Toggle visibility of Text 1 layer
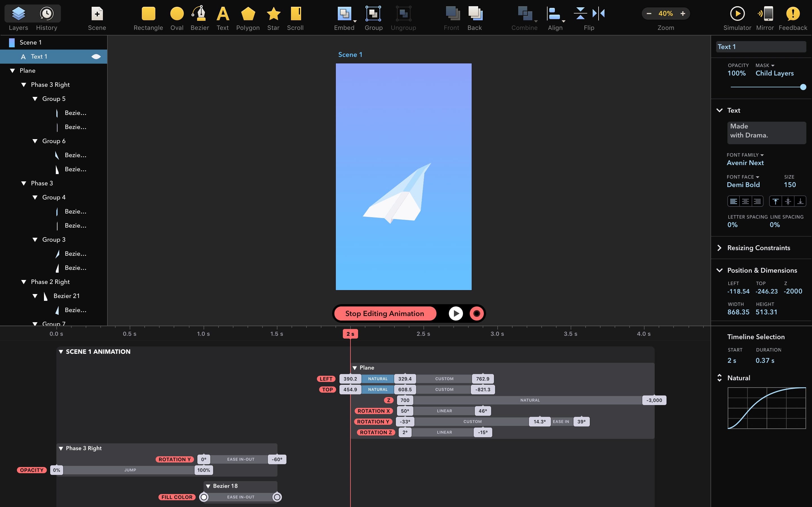812x507 pixels. 96,57
